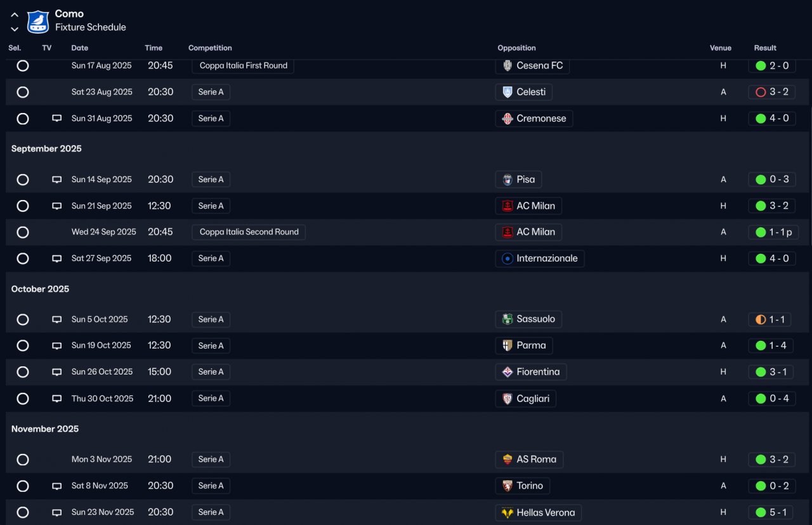Go to previous club with up chevron
Image resolution: width=812 pixels, height=525 pixels.
(15, 15)
